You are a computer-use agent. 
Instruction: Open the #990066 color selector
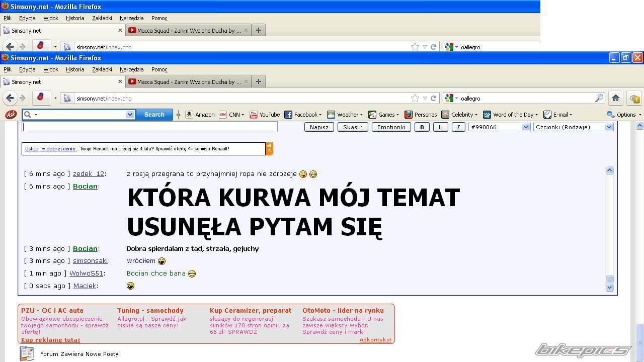tap(499, 127)
